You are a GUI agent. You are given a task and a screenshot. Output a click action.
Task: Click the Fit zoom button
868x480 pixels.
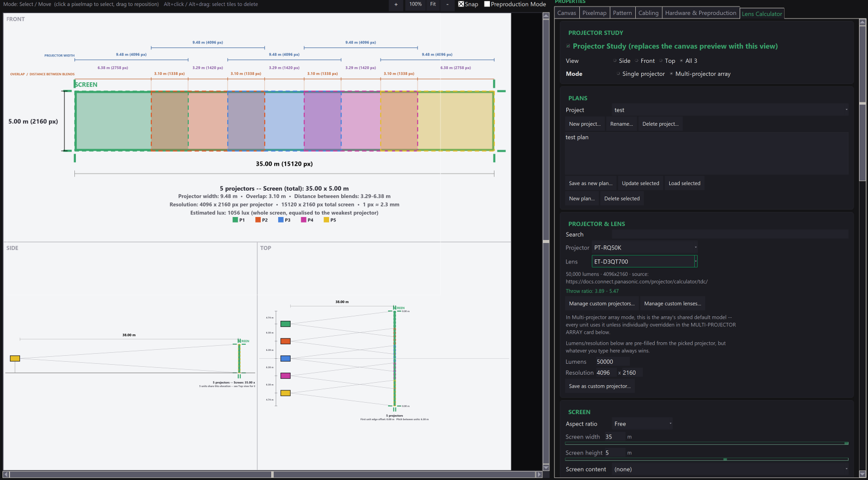coord(433,4)
